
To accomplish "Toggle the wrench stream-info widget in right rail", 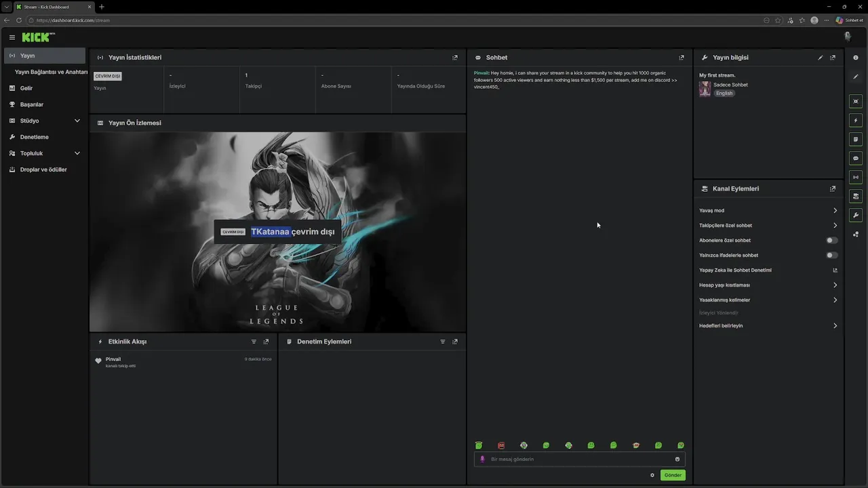I will [x=856, y=216].
